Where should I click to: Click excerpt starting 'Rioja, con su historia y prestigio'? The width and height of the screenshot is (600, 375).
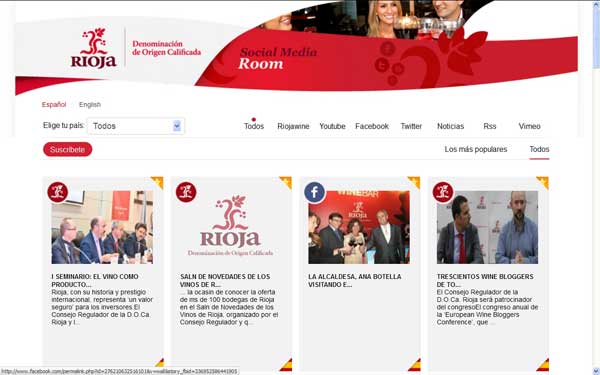(x=102, y=307)
